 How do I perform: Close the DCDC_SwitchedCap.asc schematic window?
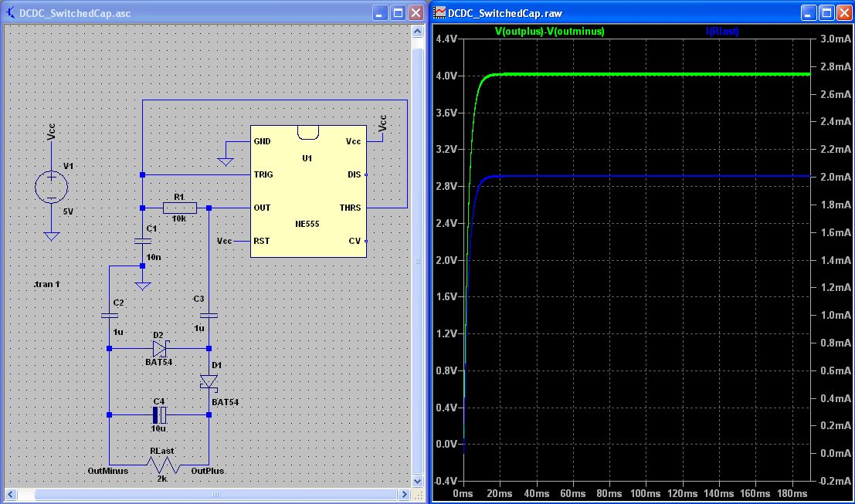point(416,13)
